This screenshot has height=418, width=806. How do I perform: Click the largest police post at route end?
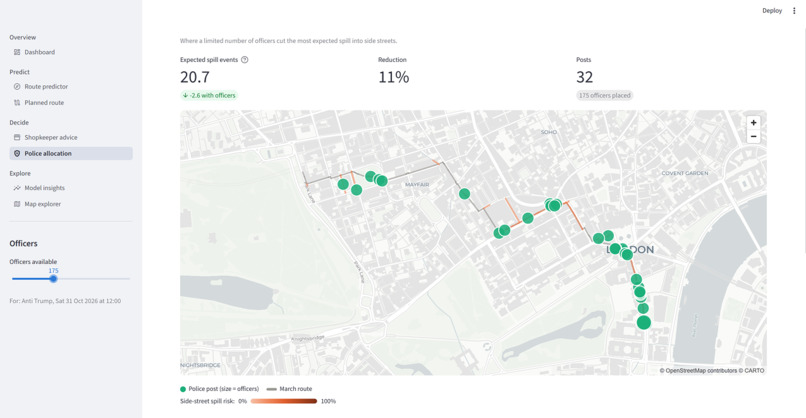(x=644, y=323)
